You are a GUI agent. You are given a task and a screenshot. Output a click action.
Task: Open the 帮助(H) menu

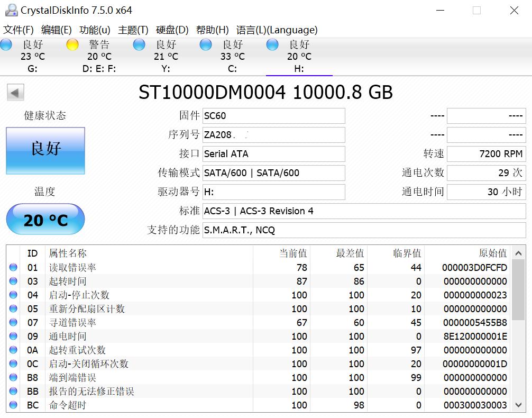coord(213,30)
